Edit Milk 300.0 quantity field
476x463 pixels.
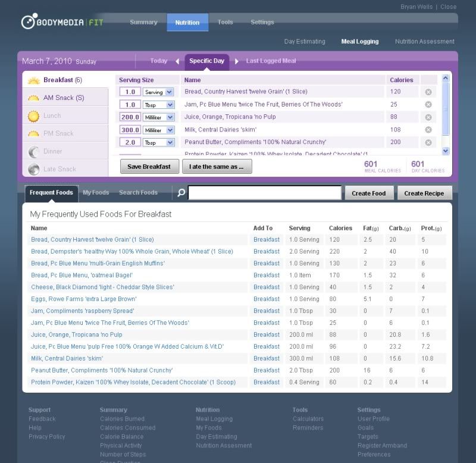click(x=130, y=130)
